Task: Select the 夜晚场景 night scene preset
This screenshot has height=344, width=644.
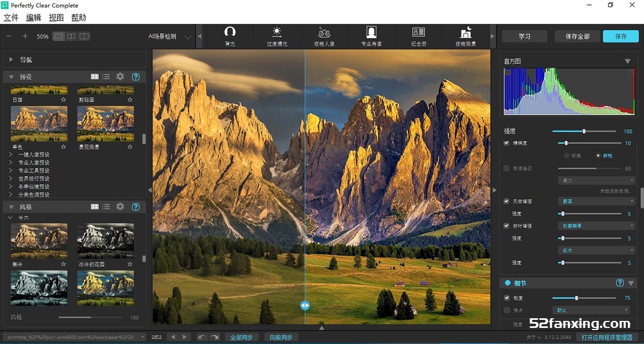Action: [465, 36]
